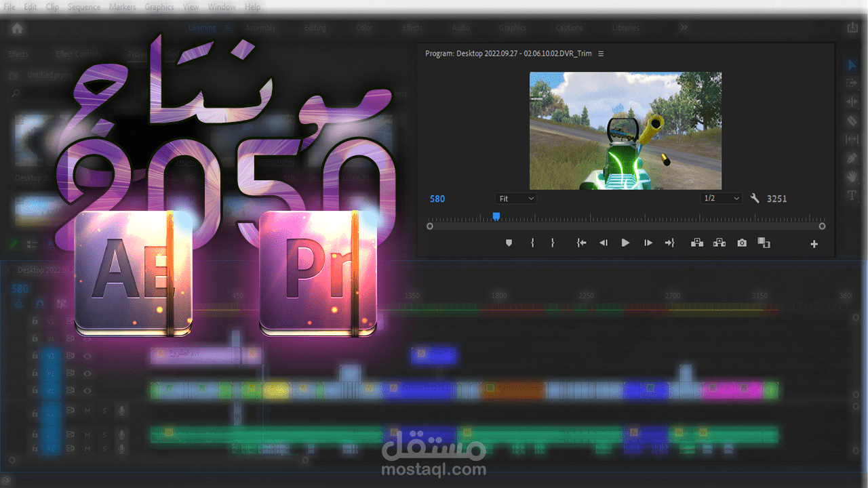The image size is (868, 488).
Task: Switch to the Editing workspace tab
Action: coord(315,28)
